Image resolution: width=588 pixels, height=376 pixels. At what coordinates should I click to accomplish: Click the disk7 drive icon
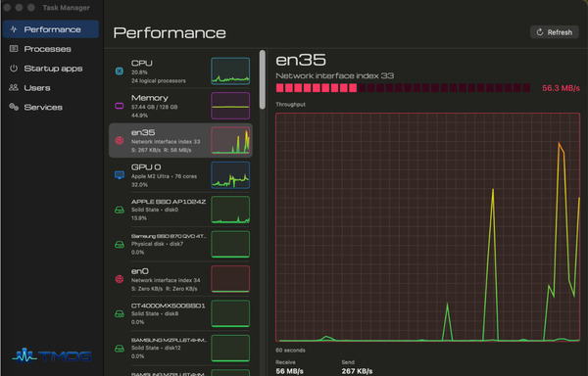120,245
